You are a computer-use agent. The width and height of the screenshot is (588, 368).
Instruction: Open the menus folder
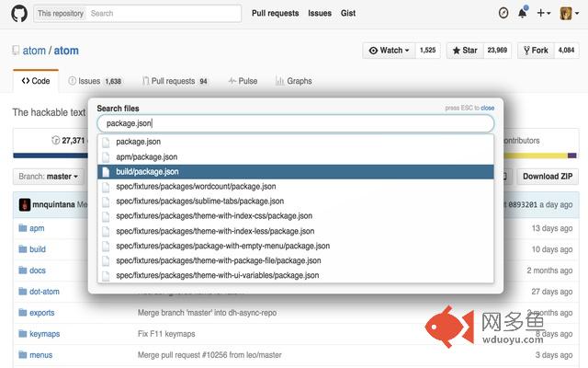click(40, 355)
